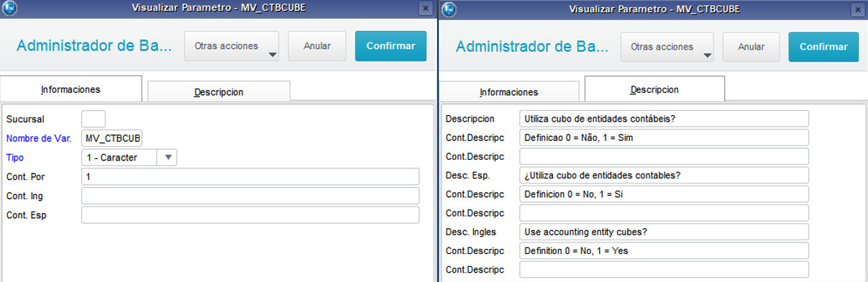Expand Otras acciones dropdown in left window
The height and width of the screenshot is (282, 868).
tap(232, 46)
